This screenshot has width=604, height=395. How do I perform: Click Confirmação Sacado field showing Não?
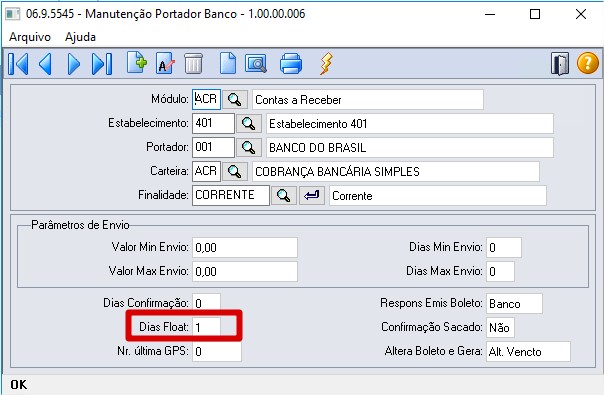click(x=500, y=328)
